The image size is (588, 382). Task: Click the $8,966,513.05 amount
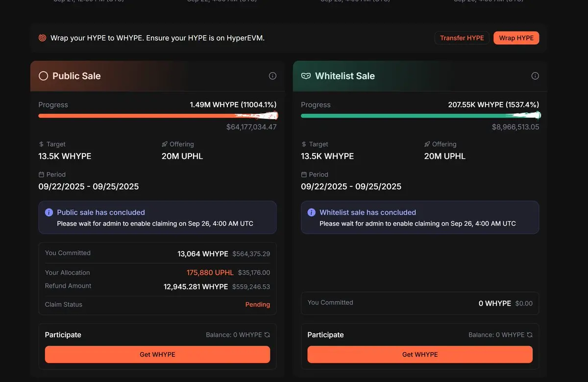(515, 127)
